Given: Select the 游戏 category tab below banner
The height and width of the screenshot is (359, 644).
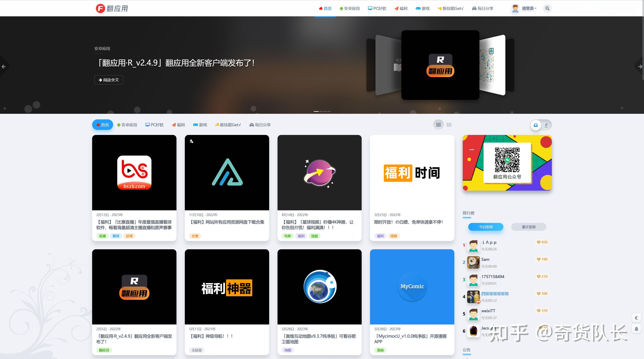Looking at the screenshot, I should [x=200, y=125].
